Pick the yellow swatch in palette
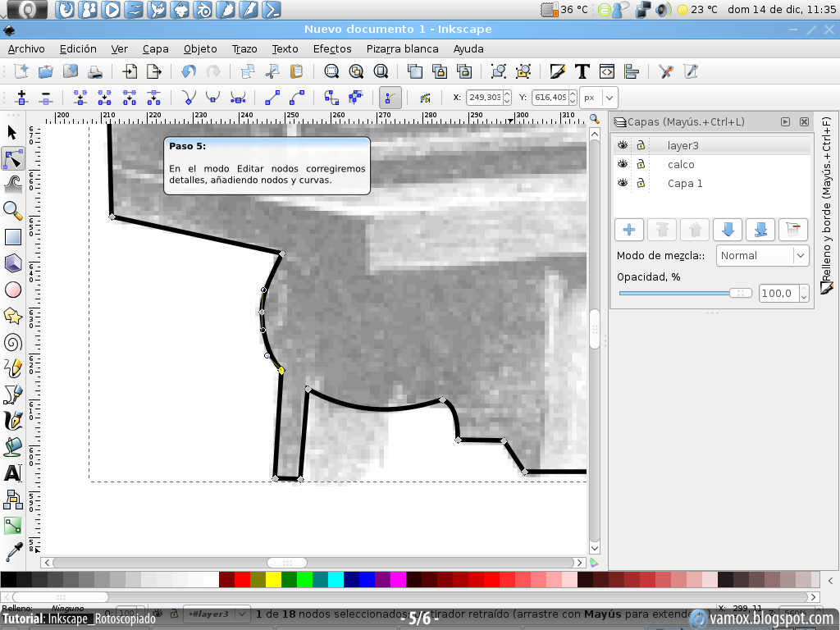This screenshot has width=840, height=630. pyautogui.click(x=274, y=580)
